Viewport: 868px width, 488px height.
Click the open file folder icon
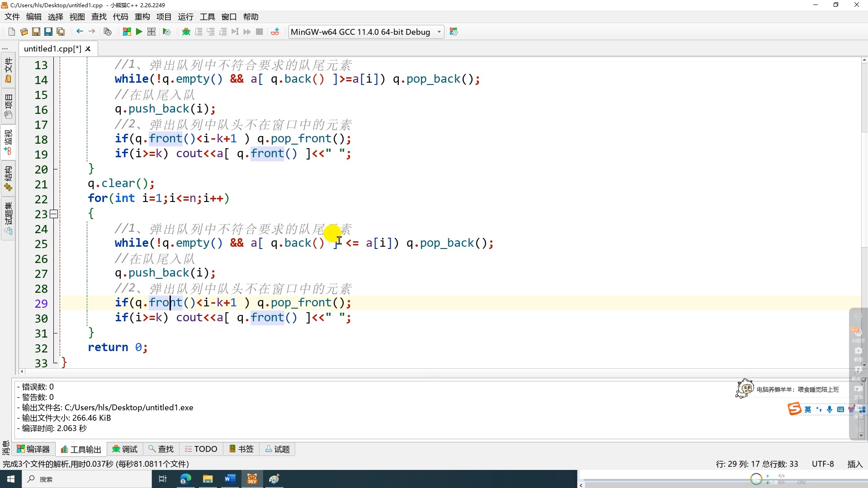(x=24, y=32)
